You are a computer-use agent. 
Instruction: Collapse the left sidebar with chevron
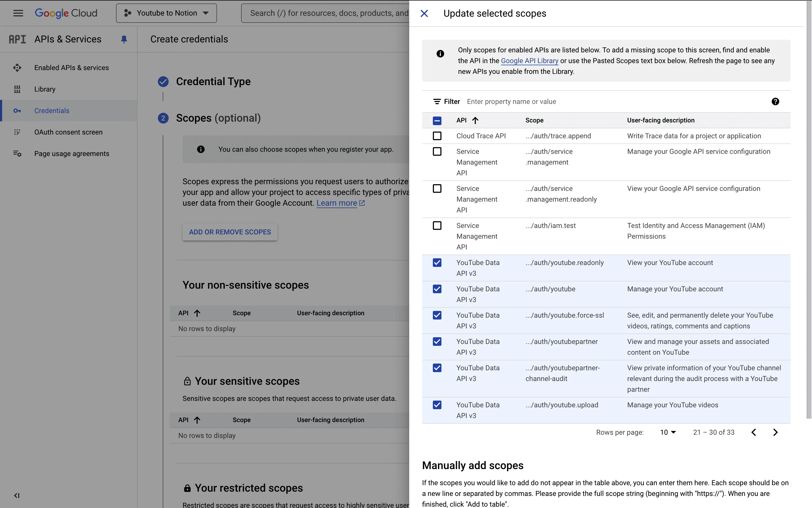(x=17, y=495)
